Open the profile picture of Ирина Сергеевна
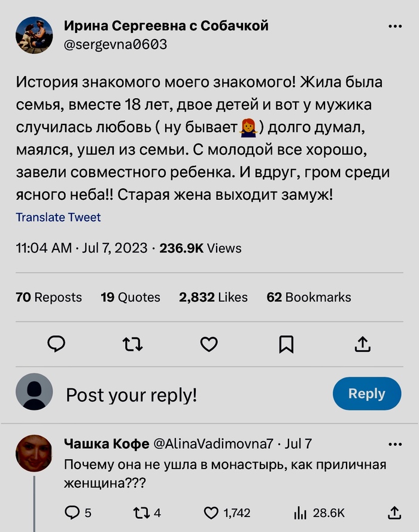 coord(34,35)
